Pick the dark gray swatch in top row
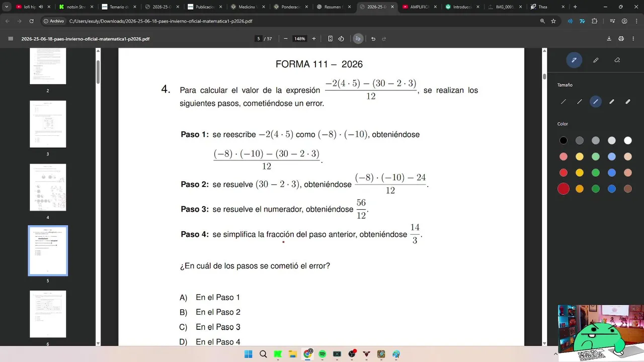Viewport: 644px width, 362px height. tap(580, 140)
